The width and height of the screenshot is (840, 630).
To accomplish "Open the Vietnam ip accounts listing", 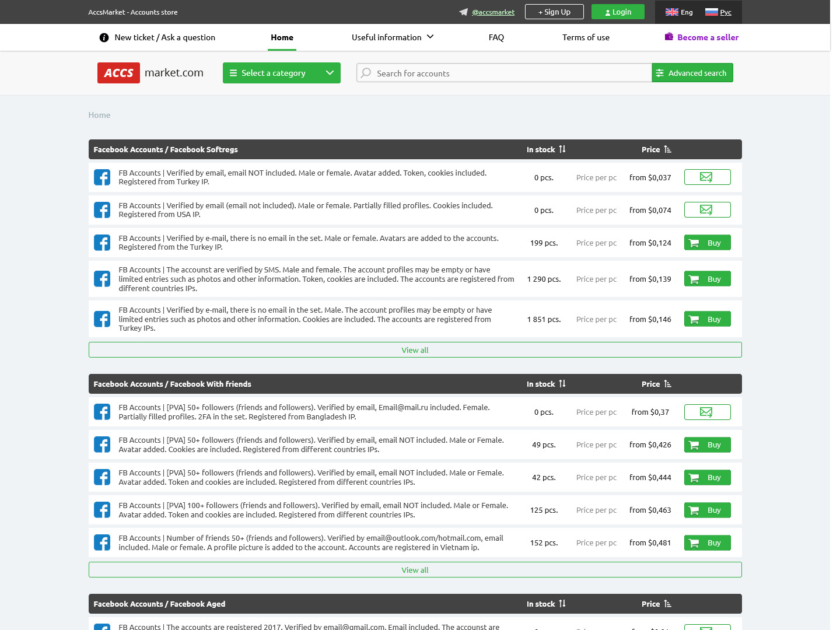I will click(311, 542).
